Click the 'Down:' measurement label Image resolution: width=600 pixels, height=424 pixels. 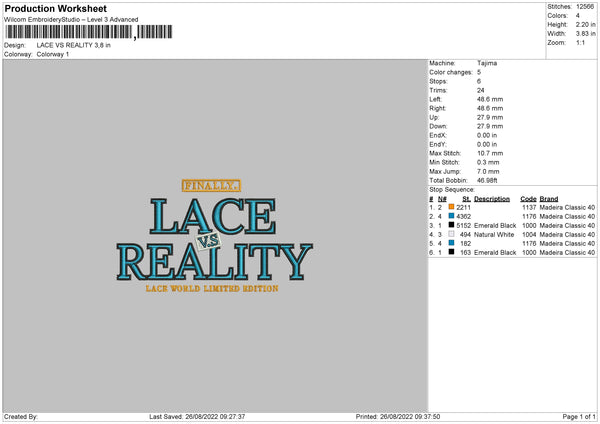tap(438, 126)
